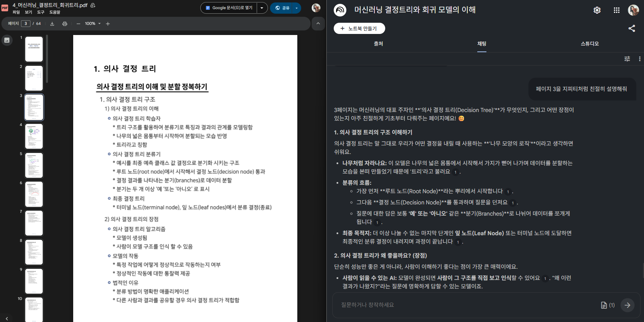Viewport: 644px width, 322px height.
Task: Select page 6 thumbnail
Action: point(34,194)
